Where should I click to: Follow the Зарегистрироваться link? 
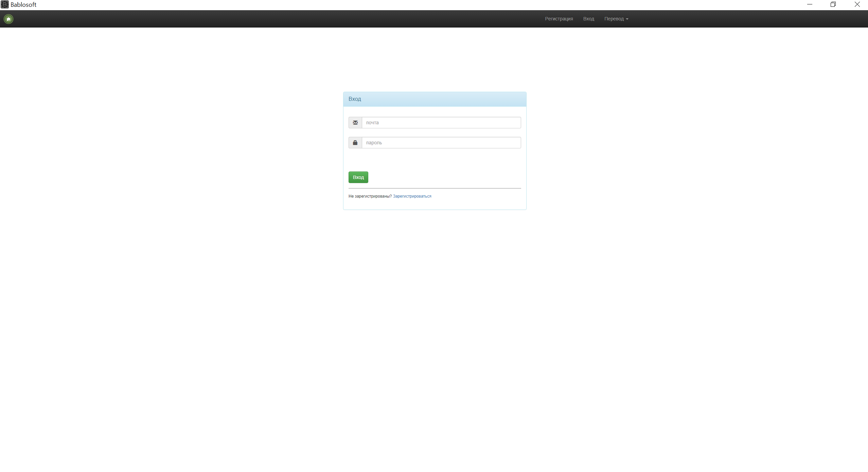[x=412, y=196]
